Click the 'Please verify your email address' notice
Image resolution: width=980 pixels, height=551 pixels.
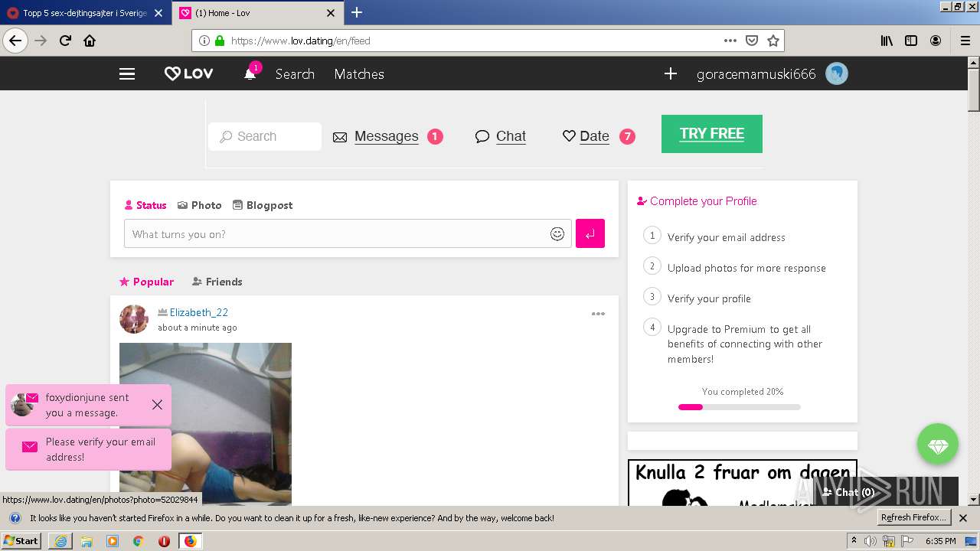coord(88,449)
